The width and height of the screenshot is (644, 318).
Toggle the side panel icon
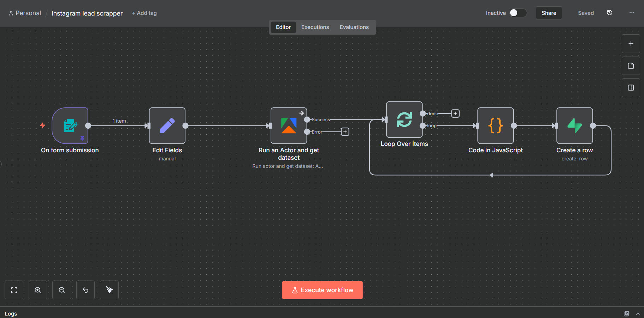(x=631, y=88)
